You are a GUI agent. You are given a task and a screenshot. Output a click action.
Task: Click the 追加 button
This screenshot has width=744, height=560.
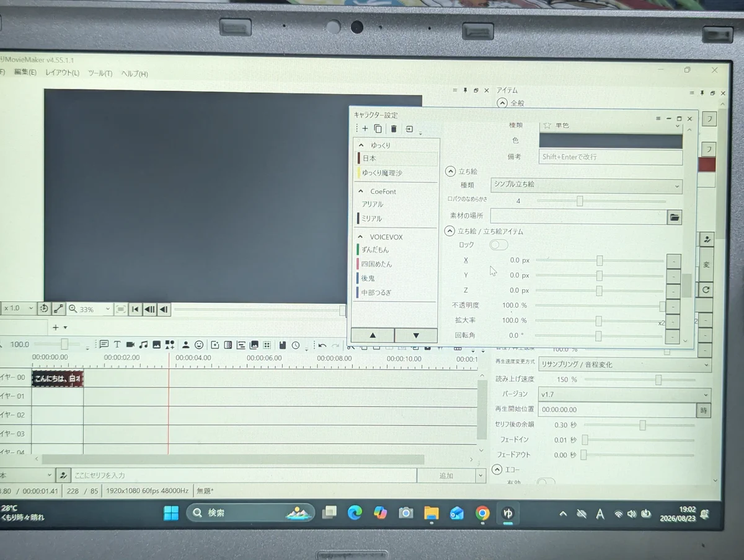click(x=446, y=476)
